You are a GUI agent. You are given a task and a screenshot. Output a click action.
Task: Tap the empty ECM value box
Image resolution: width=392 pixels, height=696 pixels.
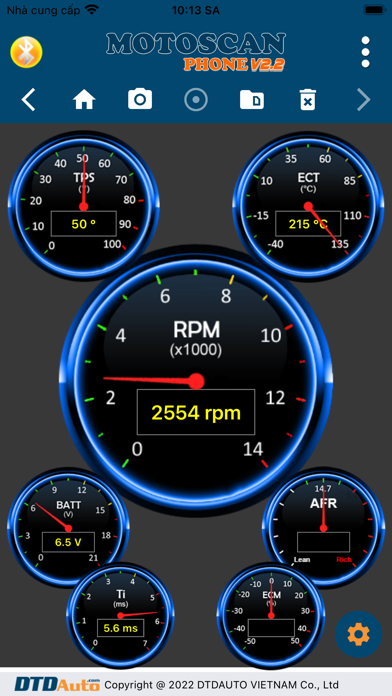271,628
